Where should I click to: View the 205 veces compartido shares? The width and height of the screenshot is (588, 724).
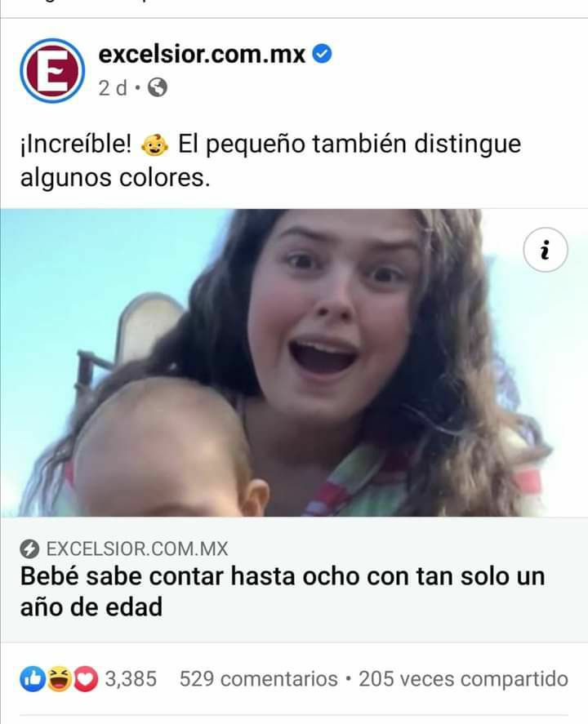coord(463,679)
